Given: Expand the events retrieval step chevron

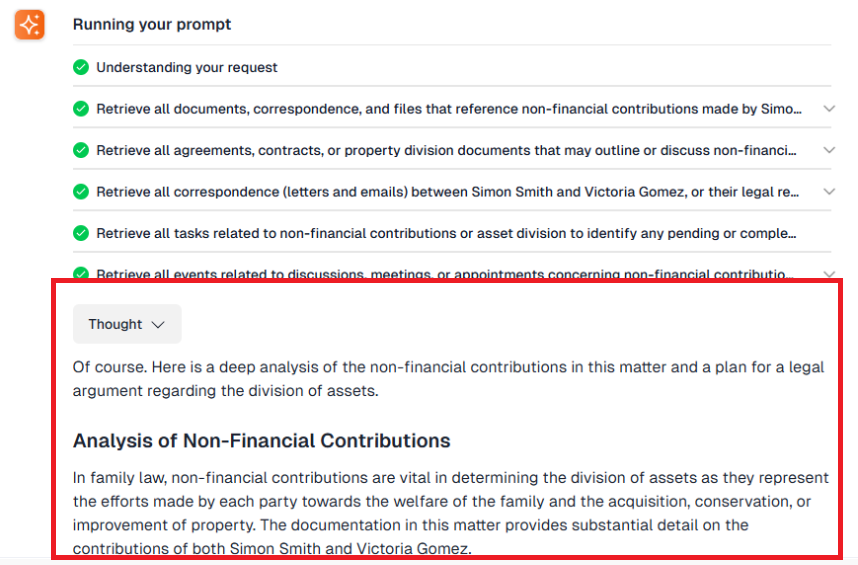Looking at the screenshot, I should (x=828, y=274).
